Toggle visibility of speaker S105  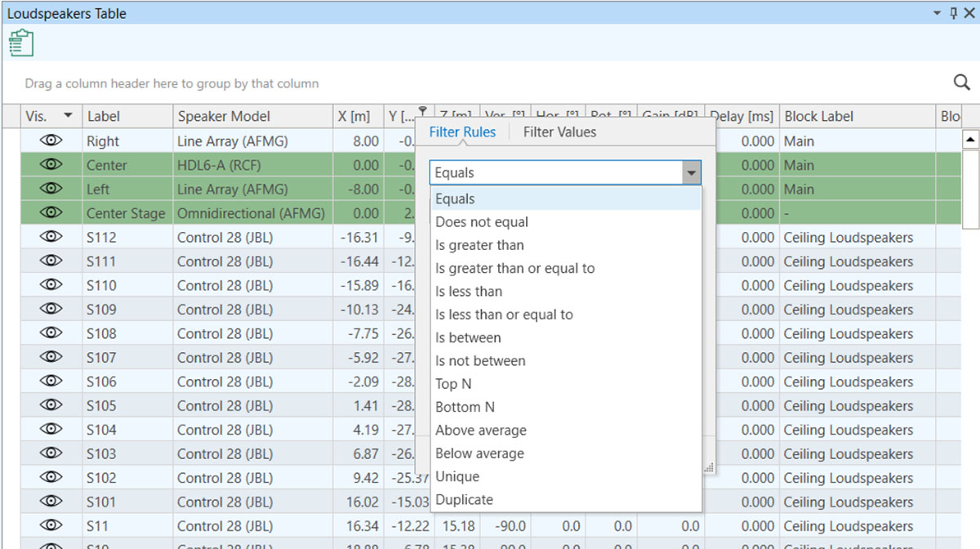point(51,405)
